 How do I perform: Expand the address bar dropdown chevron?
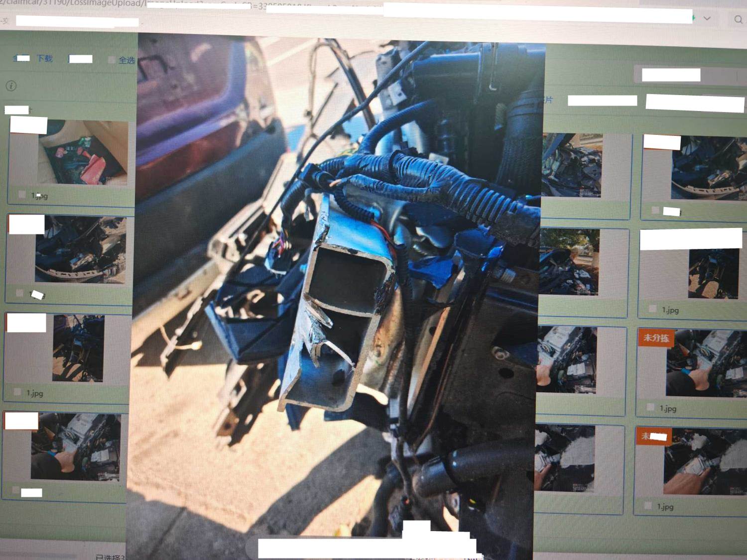tap(707, 18)
